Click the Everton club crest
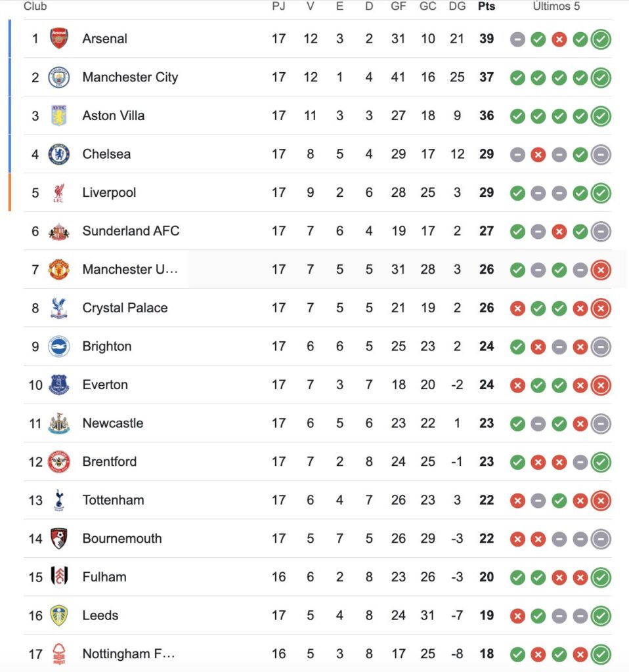629x672 pixels. click(x=59, y=385)
